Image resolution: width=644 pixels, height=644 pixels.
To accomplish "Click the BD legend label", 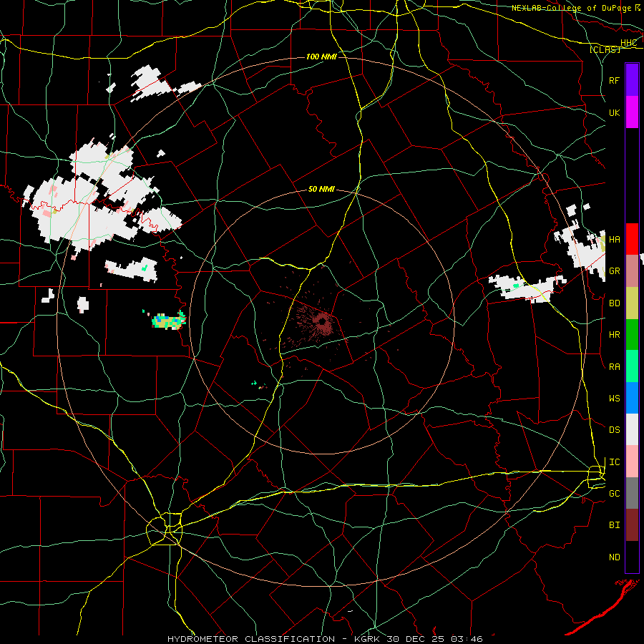I will (614, 303).
